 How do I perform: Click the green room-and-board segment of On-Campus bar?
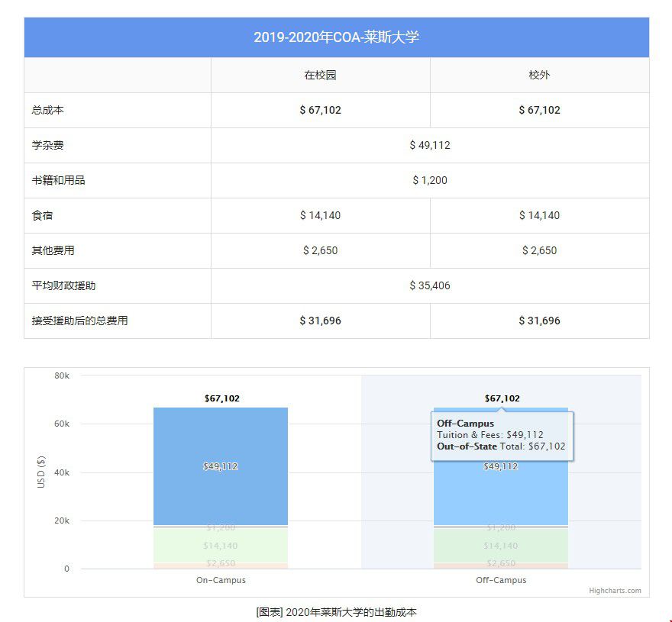point(221,546)
